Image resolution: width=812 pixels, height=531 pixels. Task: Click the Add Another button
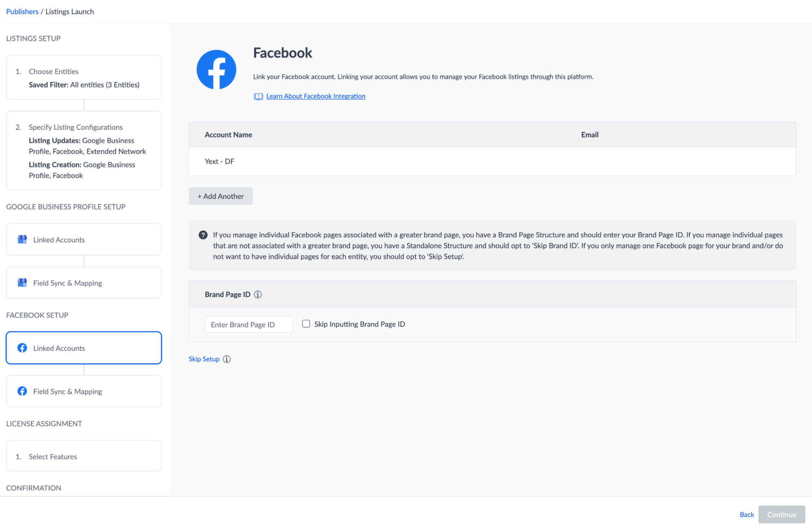[x=220, y=196]
